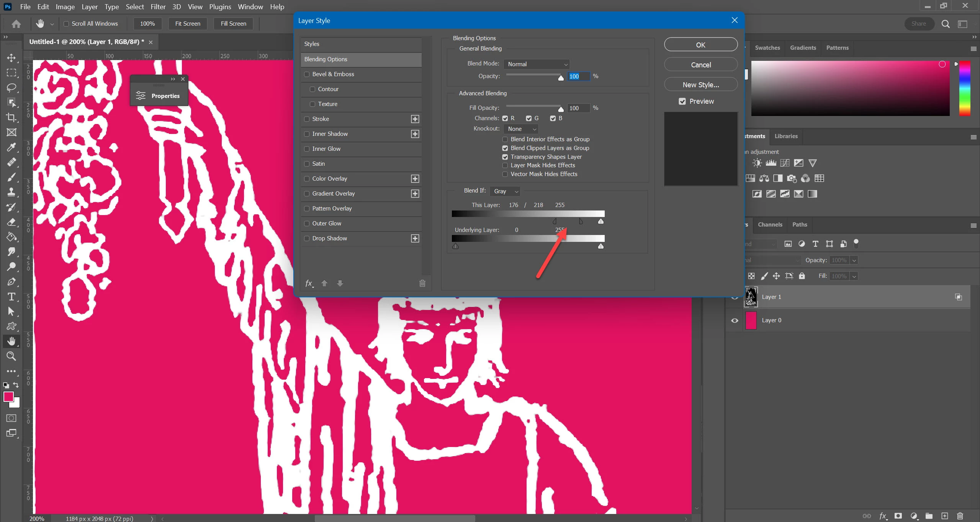Uncheck the Preview checkbox
Screen dimensions: 980x522
(x=682, y=101)
